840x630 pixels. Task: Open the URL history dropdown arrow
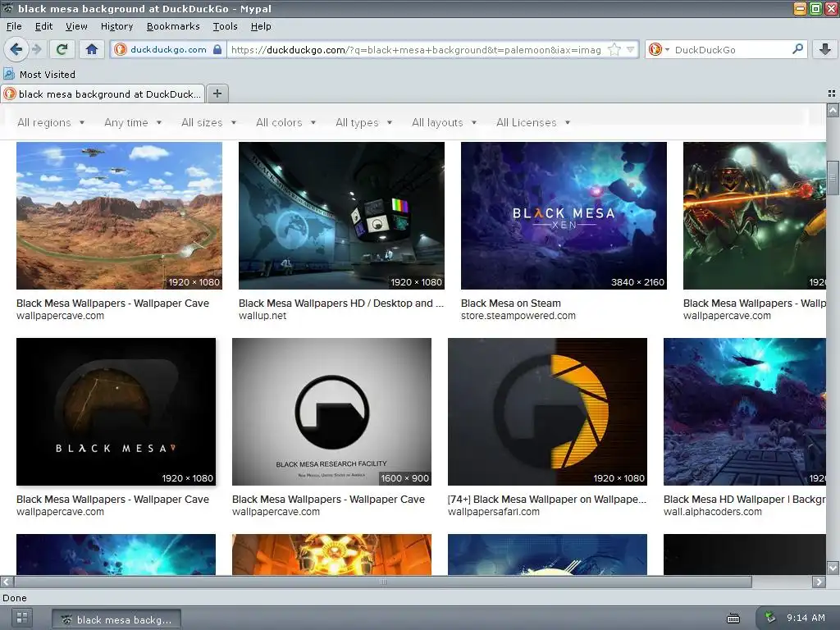coord(631,50)
